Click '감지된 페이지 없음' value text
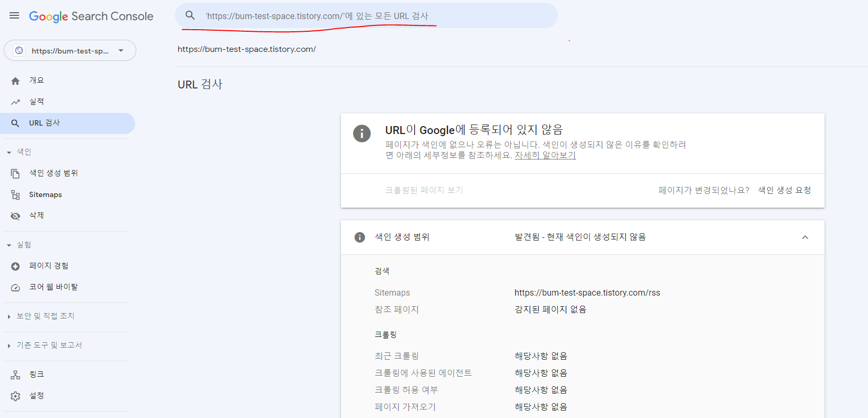 pyautogui.click(x=550, y=309)
